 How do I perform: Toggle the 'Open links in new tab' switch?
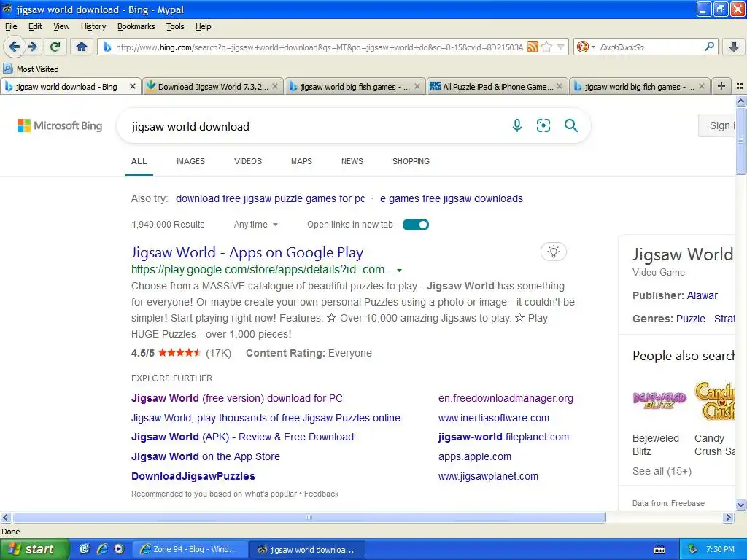coord(415,225)
